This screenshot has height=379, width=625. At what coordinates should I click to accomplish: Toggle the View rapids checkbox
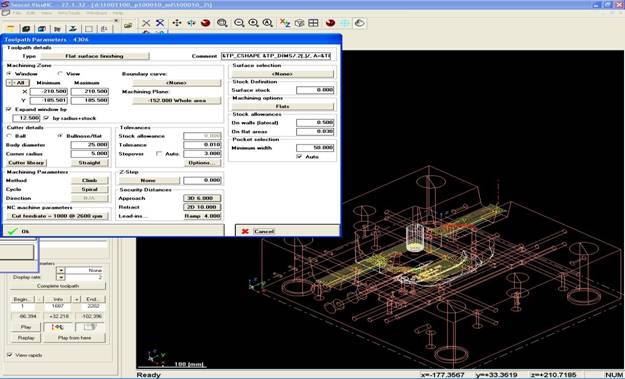point(10,355)
